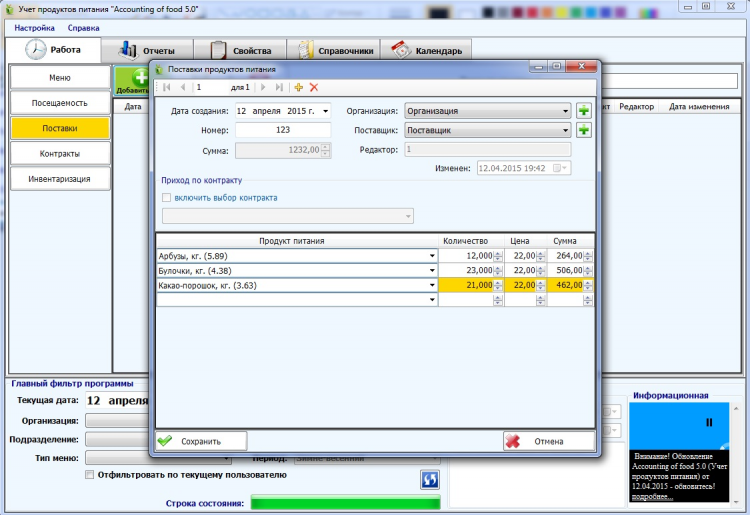Go to first record in dialog navigator
Viewport: 750px width, 515px height.
point(166,87)
